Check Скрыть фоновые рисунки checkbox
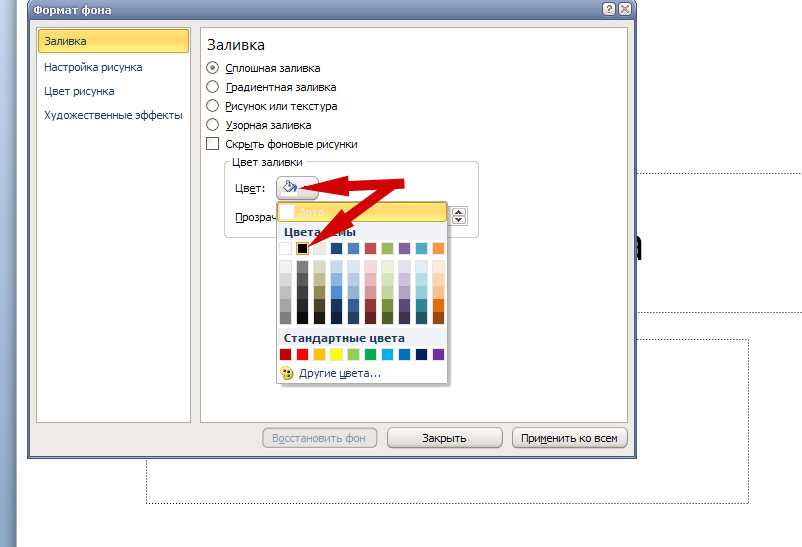This screenshot has width=802, height=547. [x=212, y=144]
